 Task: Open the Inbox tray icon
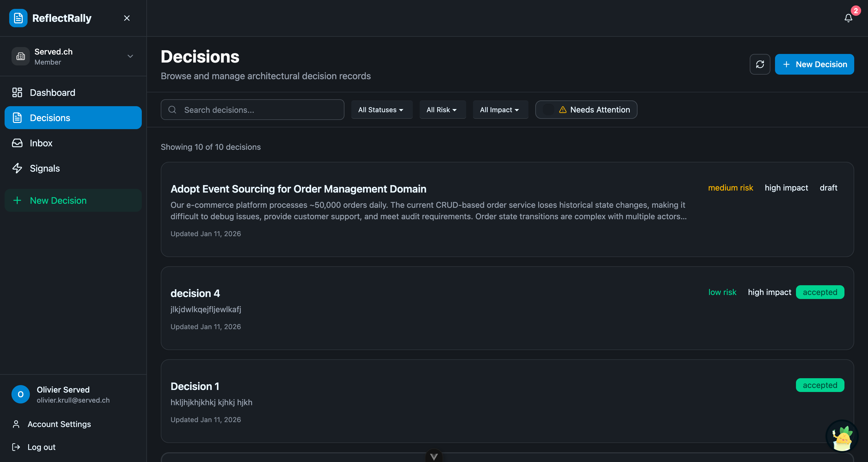click(x=17, y=143)
